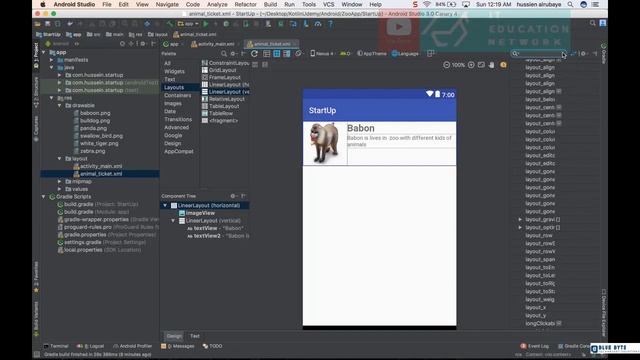Screen dimensions: 640x360
Task: Open the AppTheme selector
Action: click(372, 53)
